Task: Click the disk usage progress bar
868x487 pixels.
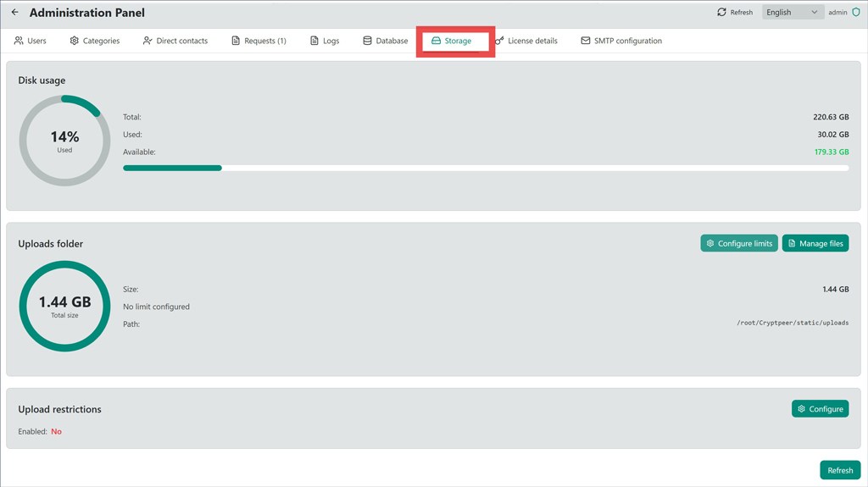Action: pyautogui.click(x=486, y=168)
